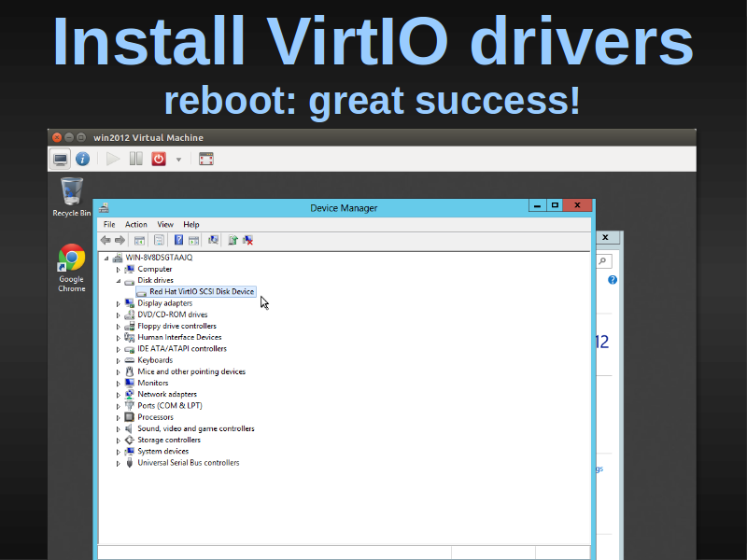The width and height of the screenshot is (747, 560).
Task: Expand the Computer category
Action: tap(119, 270)
